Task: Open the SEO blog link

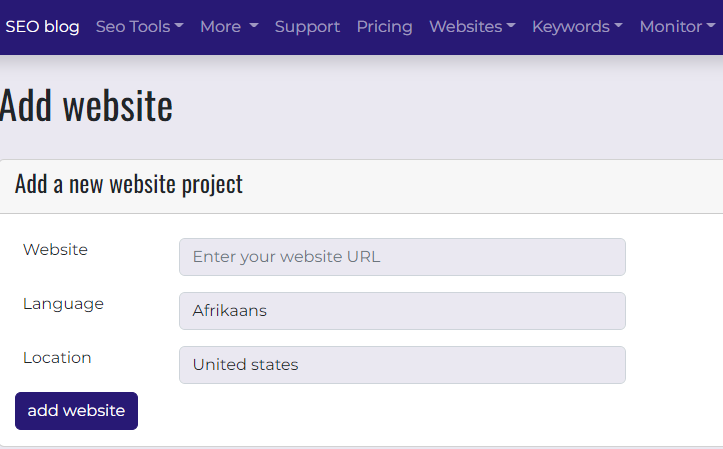Action: 42,27
